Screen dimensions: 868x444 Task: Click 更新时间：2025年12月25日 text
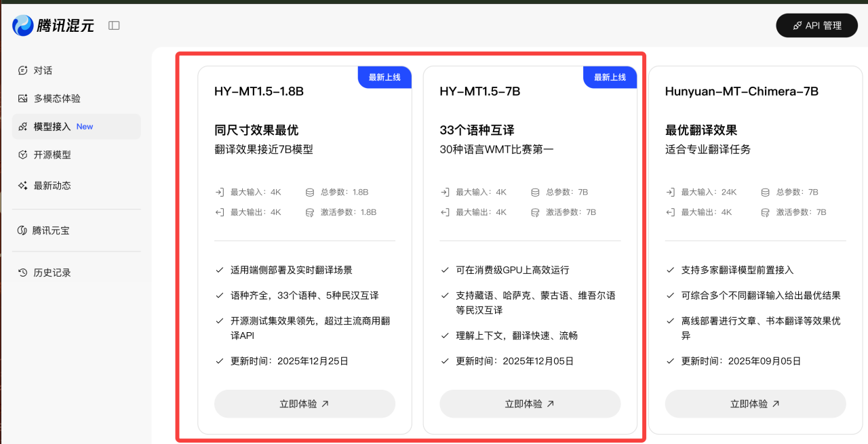[x=290, y=361]
